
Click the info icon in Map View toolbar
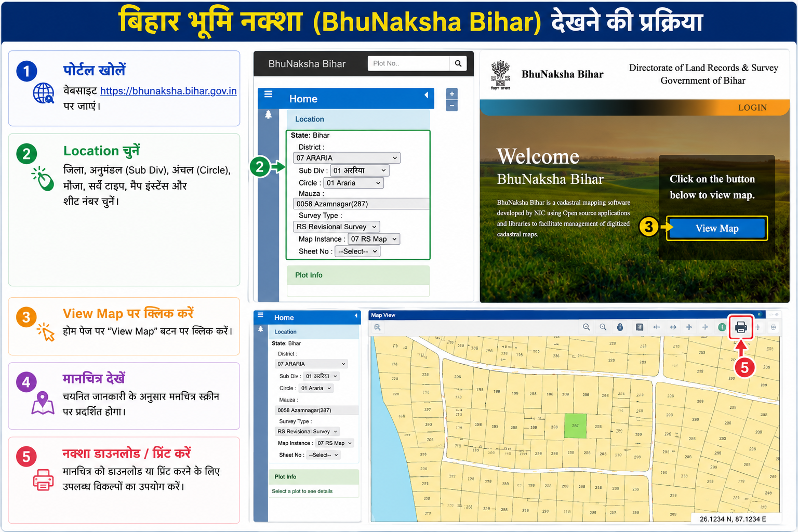click(620, 327)
